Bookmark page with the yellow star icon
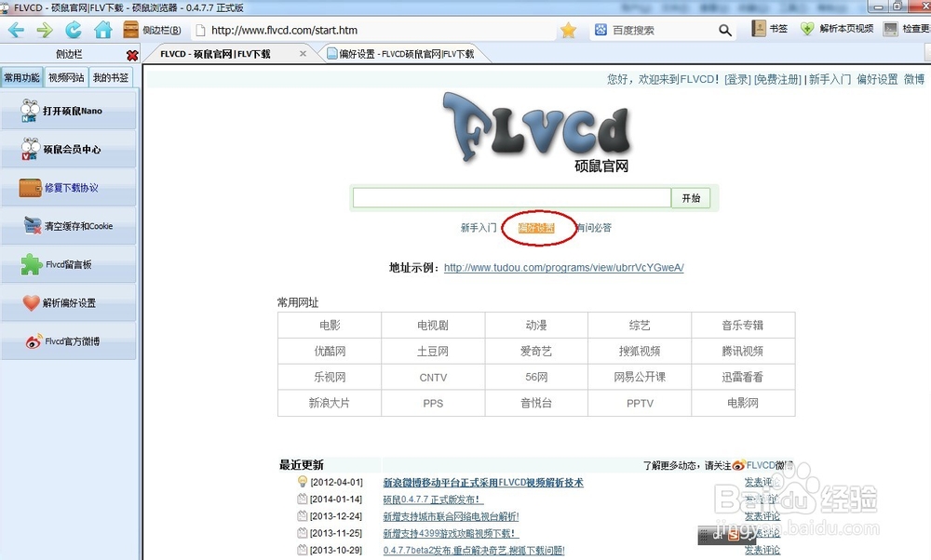The width and height of the screenshot is (931, 560). (568, 30)
